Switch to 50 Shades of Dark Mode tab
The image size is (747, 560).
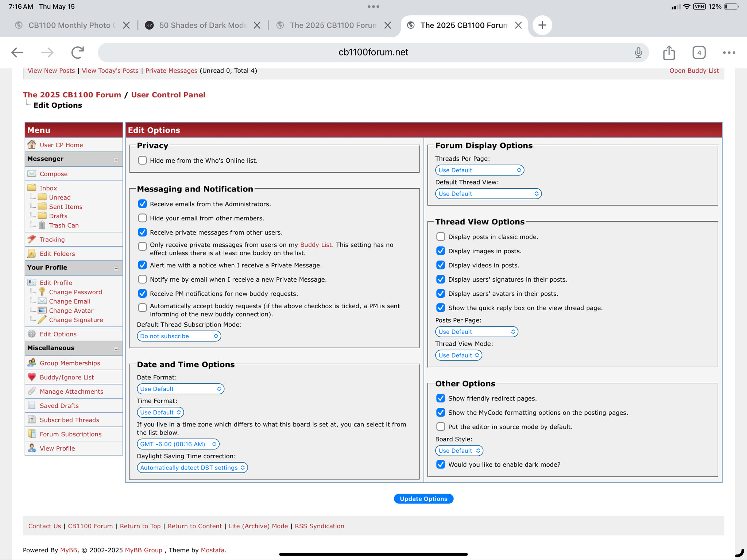point(203,25)
